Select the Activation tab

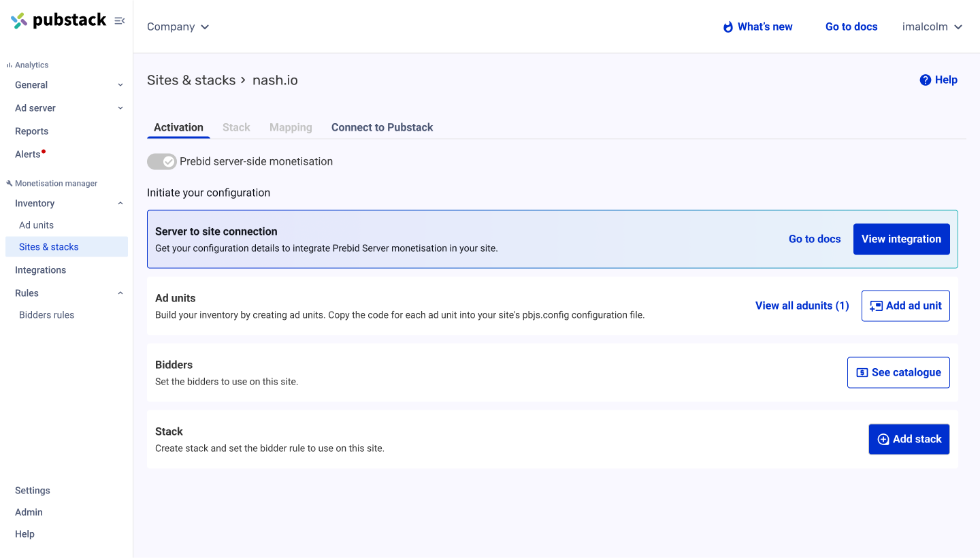(178, 127)
